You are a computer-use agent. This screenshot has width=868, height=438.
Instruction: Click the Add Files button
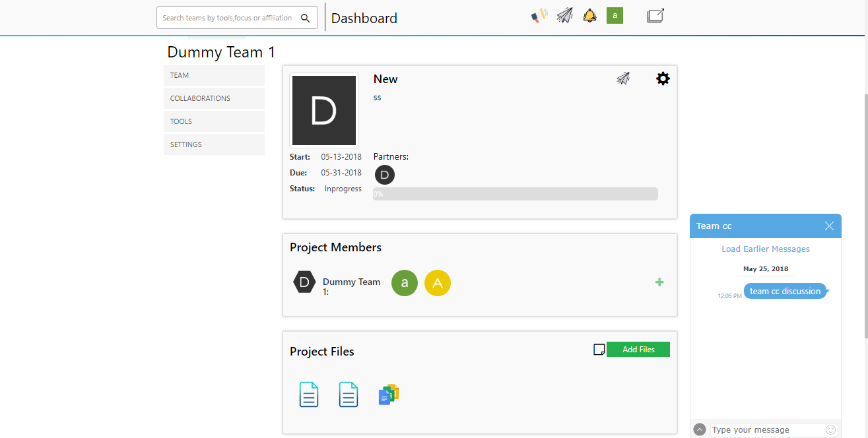point(638,350)
